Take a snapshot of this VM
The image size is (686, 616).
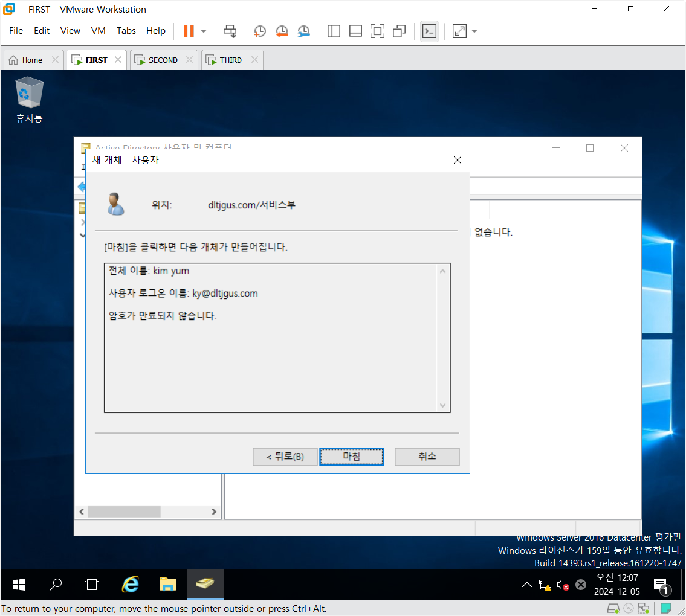click(x=260, y=31)
